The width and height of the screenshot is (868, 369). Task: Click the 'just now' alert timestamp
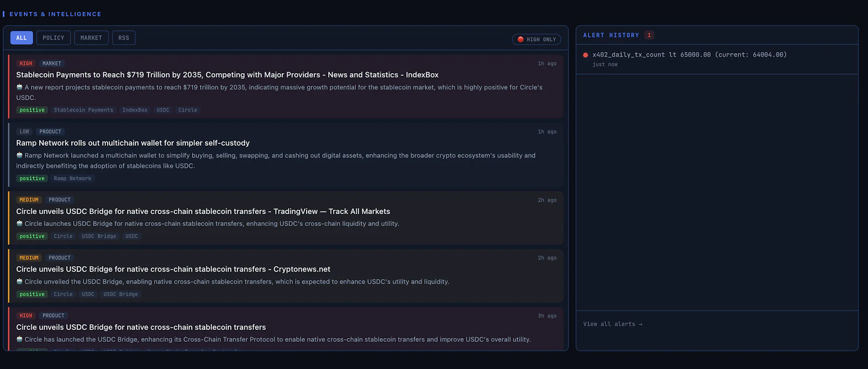pos(605,64)
